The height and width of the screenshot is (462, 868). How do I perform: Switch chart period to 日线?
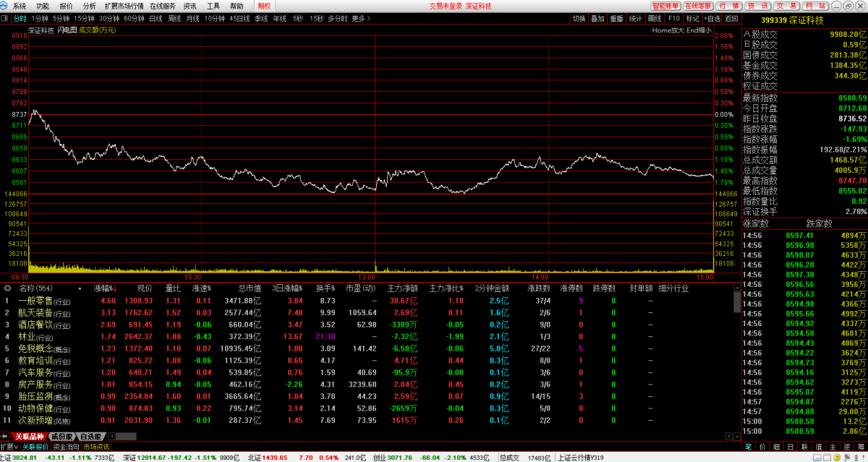click(156, 18)
